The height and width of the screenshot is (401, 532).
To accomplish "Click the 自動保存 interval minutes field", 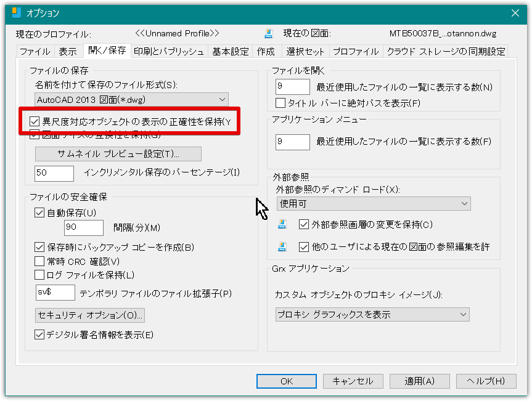I will click(83, 227).
